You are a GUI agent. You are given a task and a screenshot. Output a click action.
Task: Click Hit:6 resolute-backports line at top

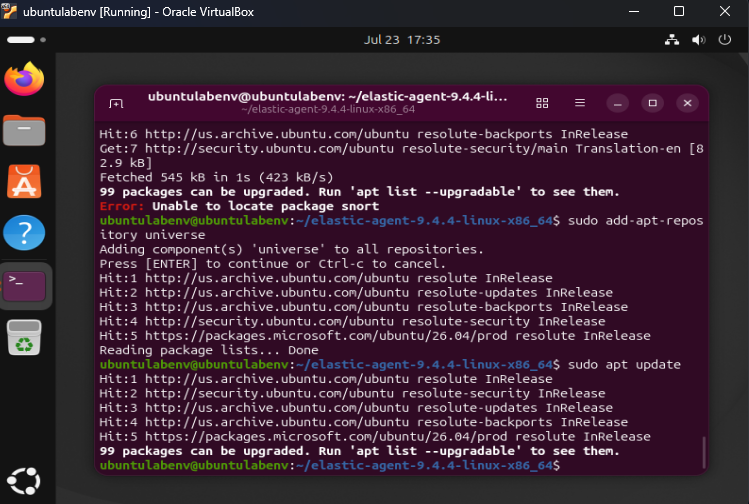(x=364, y=134)
